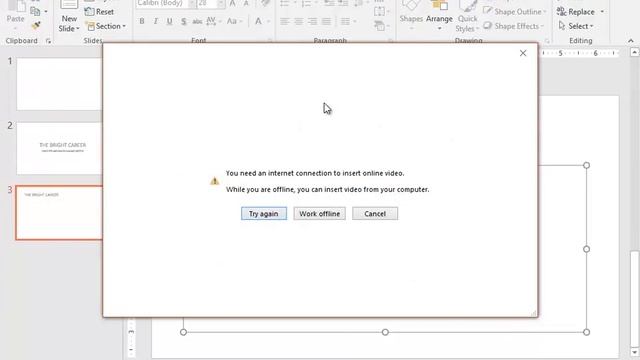Collapse the ribbon with the chevron
640x360 pixels.
pyautogui.click(x=631, y=41)
